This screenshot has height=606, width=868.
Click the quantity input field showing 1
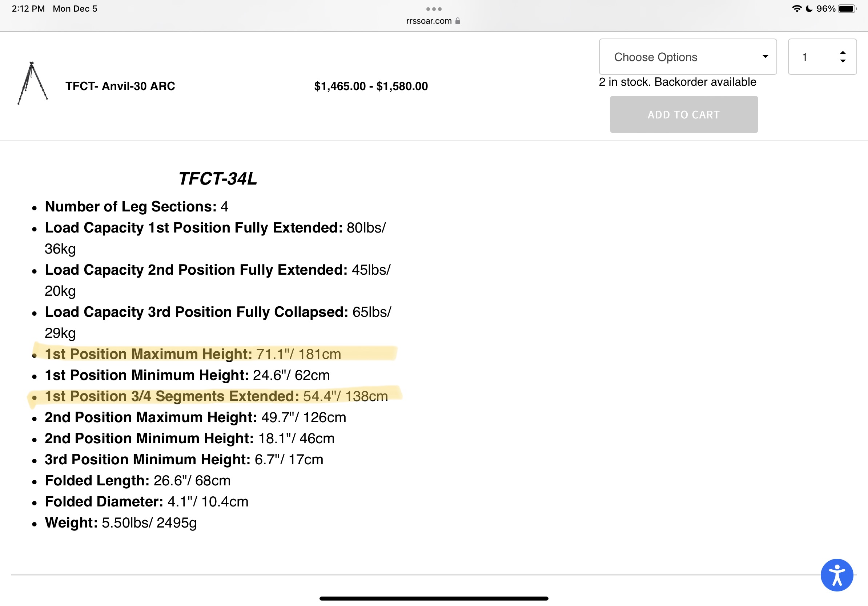pos(822,57)
